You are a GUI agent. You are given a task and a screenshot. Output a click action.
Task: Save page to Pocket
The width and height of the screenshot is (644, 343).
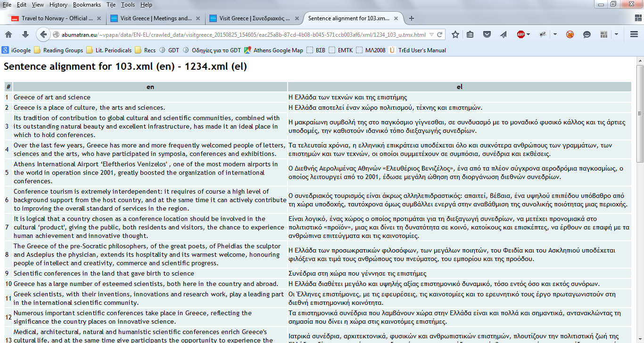[487, 34]
